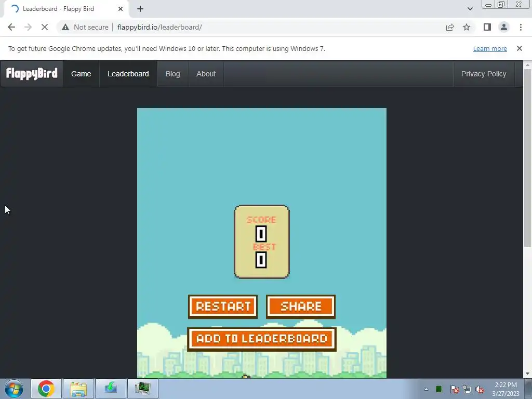The height and width of the screenshot is (399, 532).
Task: Click the RESTART button
Action: tap(223, 307)
